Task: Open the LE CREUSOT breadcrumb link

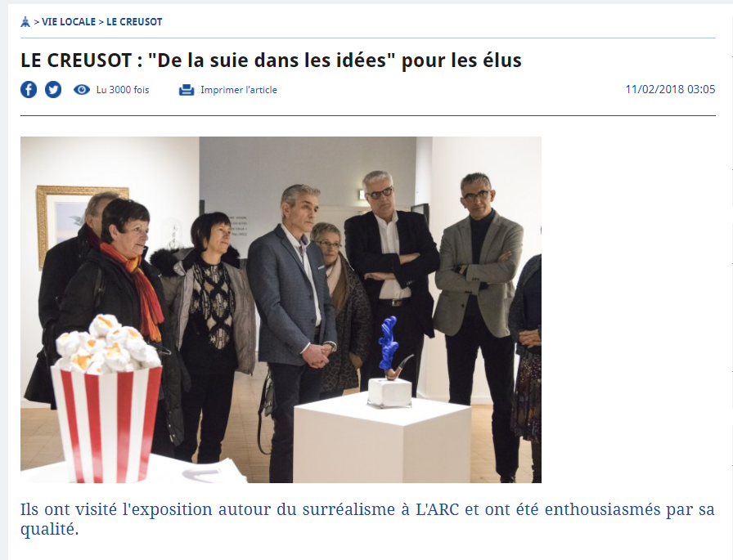Action: 135,22
